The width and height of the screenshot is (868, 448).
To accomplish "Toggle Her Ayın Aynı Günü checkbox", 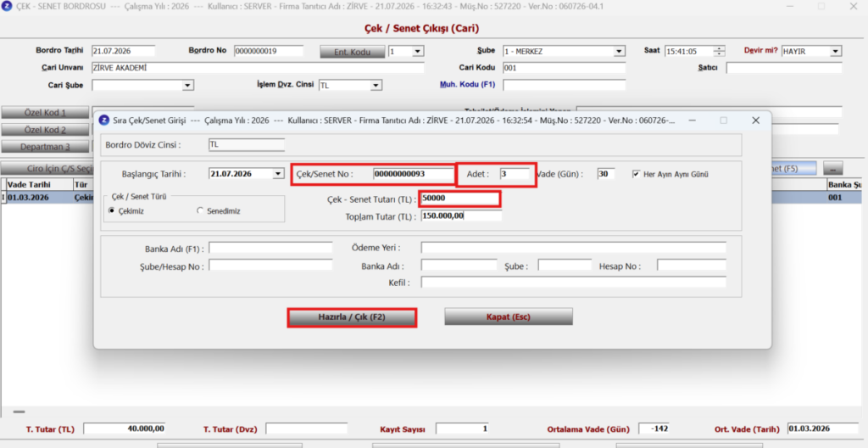I will [636, 174].
